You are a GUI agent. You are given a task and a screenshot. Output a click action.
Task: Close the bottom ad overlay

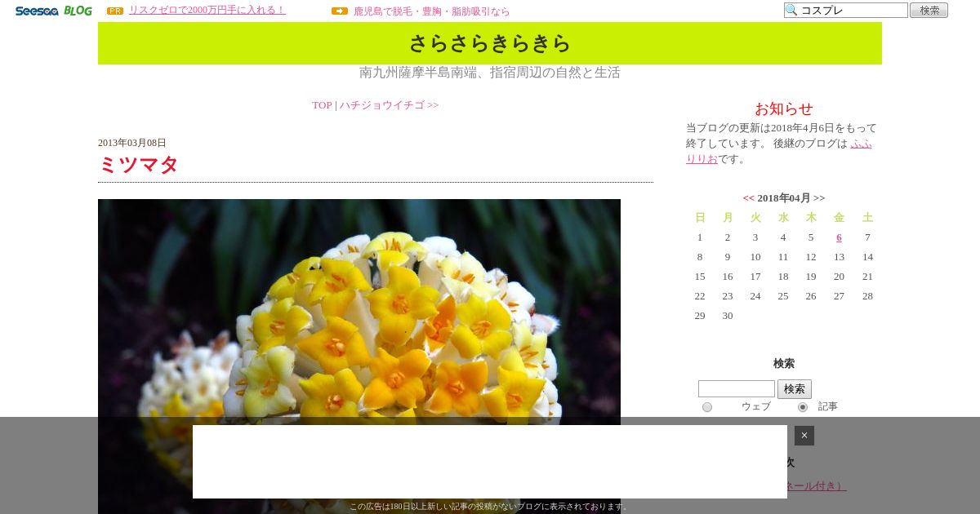(804, 436)
